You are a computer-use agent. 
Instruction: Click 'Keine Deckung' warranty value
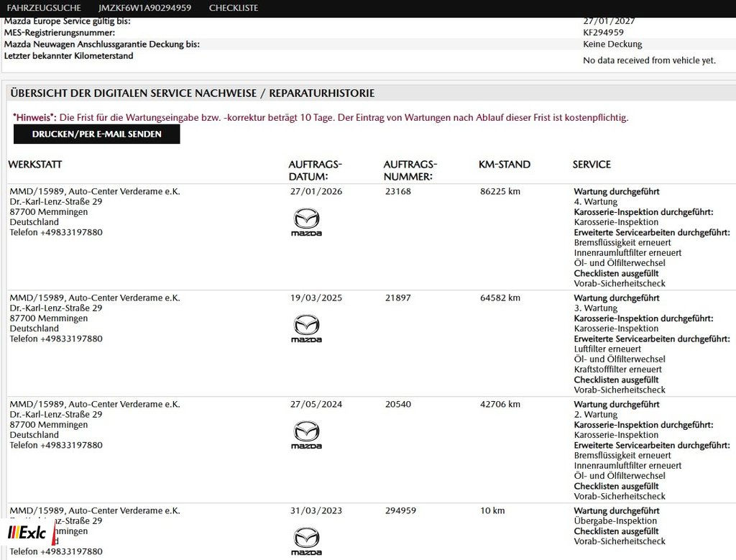click(612, 44)
